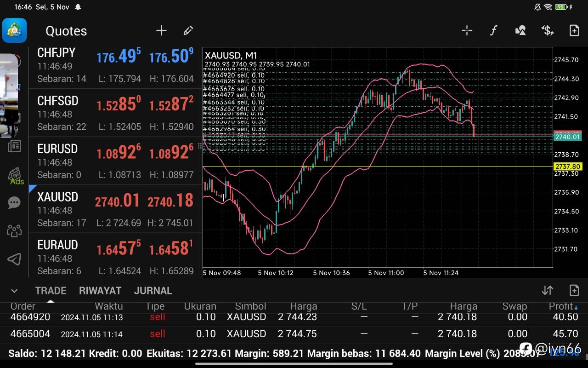Viewport: 588px width, 368px height.
Task: Add a new symbol to Quotes
Action: pyautogui.click(x=161, y=30)
